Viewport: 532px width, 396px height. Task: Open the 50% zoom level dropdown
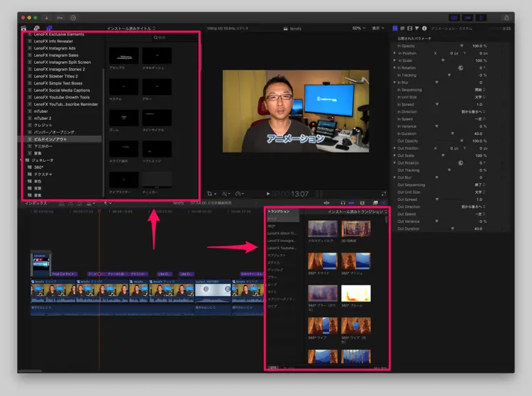[x=359, y=28]
